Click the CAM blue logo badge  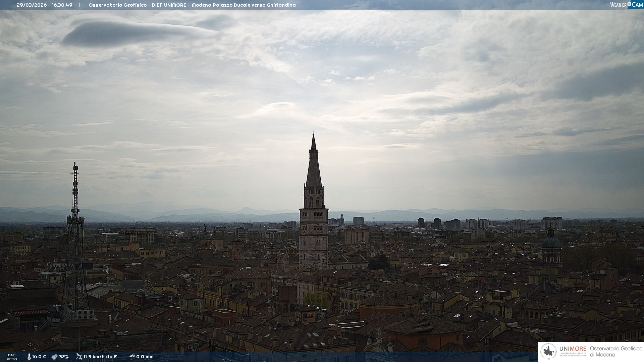(x=637, y=5)
